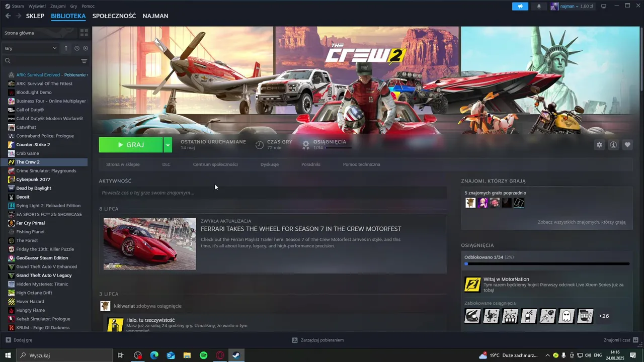
Task: Open the Gry menu in the menu bar
Action: tap(73, 6)
